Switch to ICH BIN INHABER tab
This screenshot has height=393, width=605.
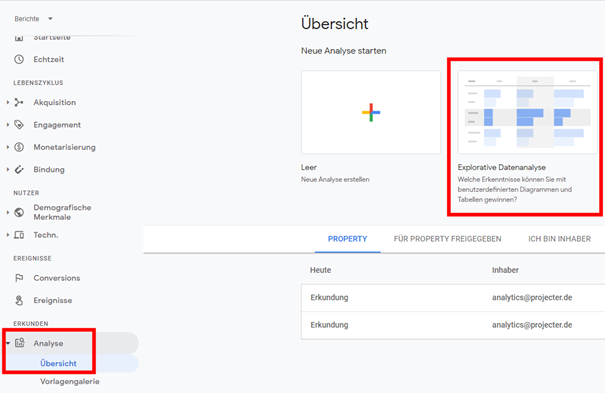click(559, 239)
